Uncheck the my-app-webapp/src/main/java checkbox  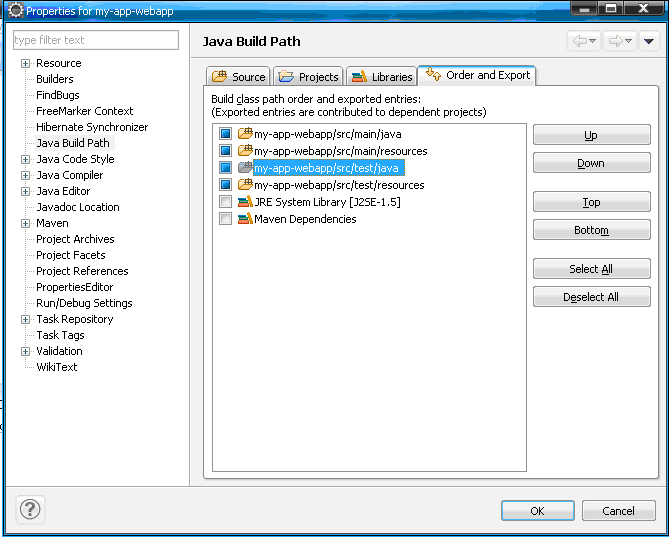coord(226,134)
